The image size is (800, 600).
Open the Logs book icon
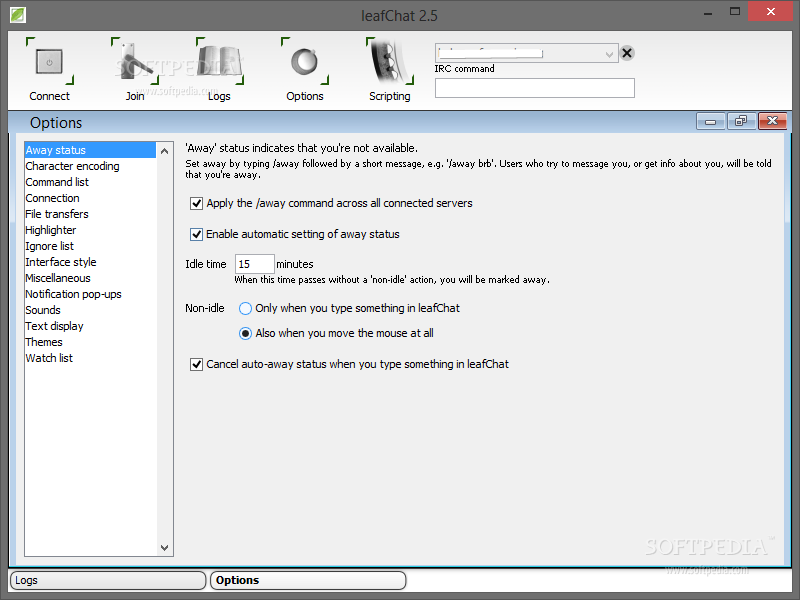coord(219,61)
